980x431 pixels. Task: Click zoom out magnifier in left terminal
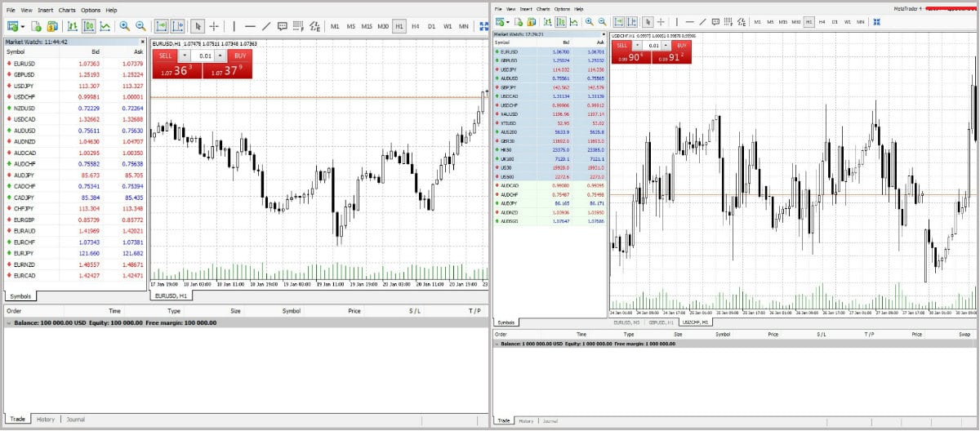[x=140, y=26]
